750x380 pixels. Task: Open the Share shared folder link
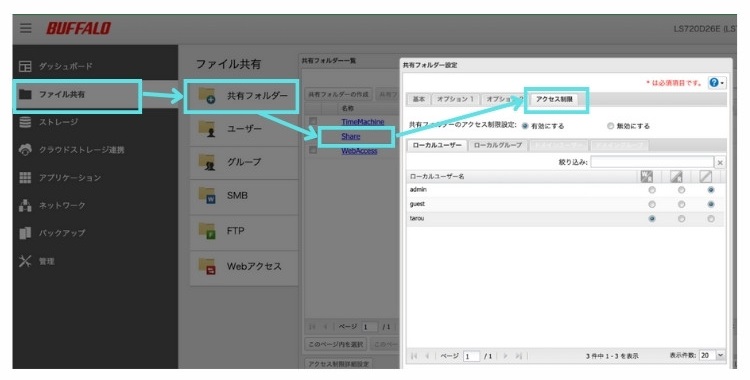[351, 136]
